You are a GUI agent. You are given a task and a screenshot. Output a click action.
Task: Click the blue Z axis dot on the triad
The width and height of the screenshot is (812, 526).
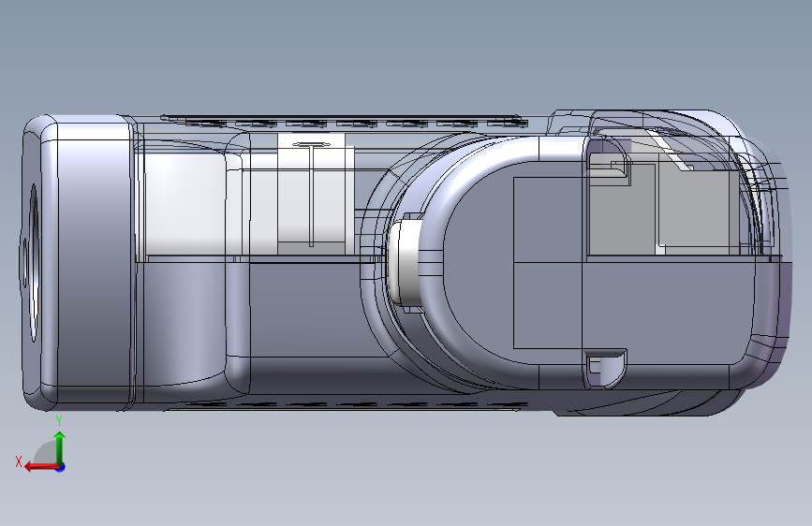click(x=61, y=467)
